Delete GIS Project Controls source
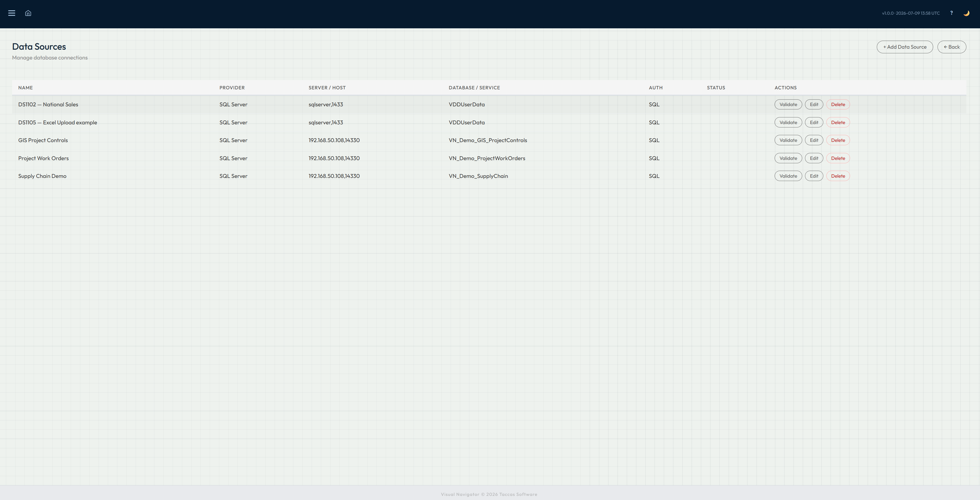 pyautogui.click(x=838, y=140)
